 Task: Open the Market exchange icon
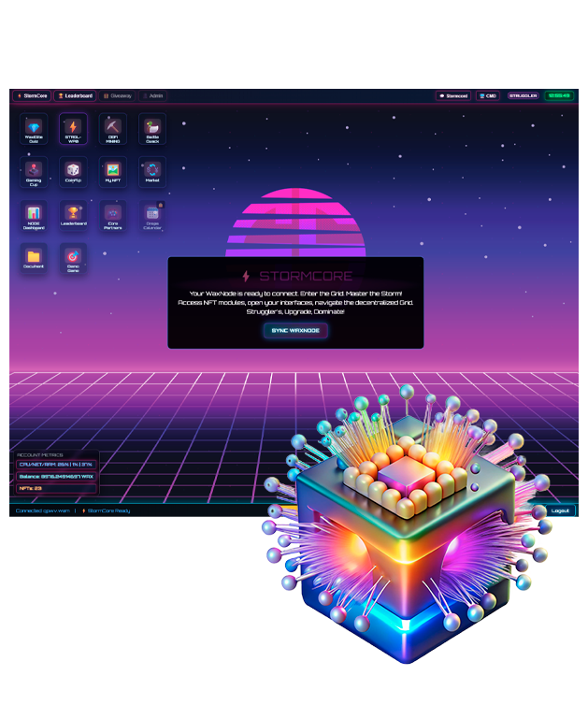(x=152, y=171)
